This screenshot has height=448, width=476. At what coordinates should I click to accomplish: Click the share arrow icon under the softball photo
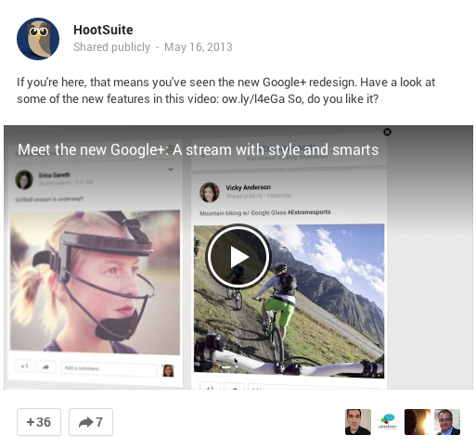click(x=46, y=367)
